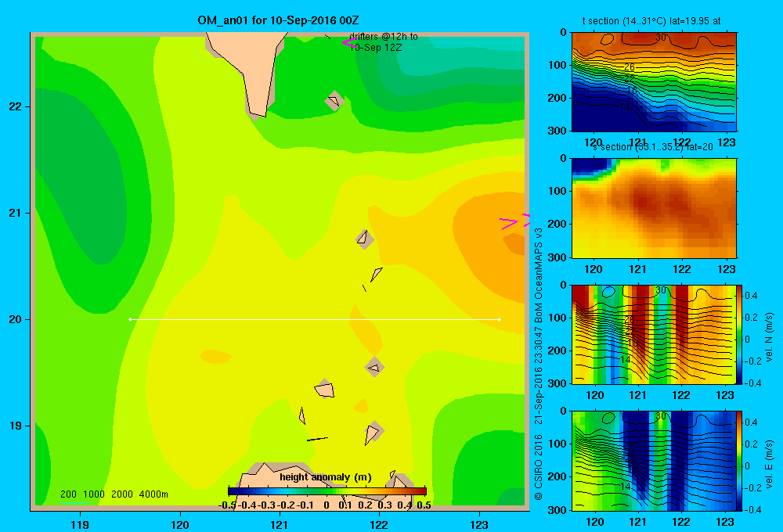Click latitude label 19 on main map

tap(16, 426)
